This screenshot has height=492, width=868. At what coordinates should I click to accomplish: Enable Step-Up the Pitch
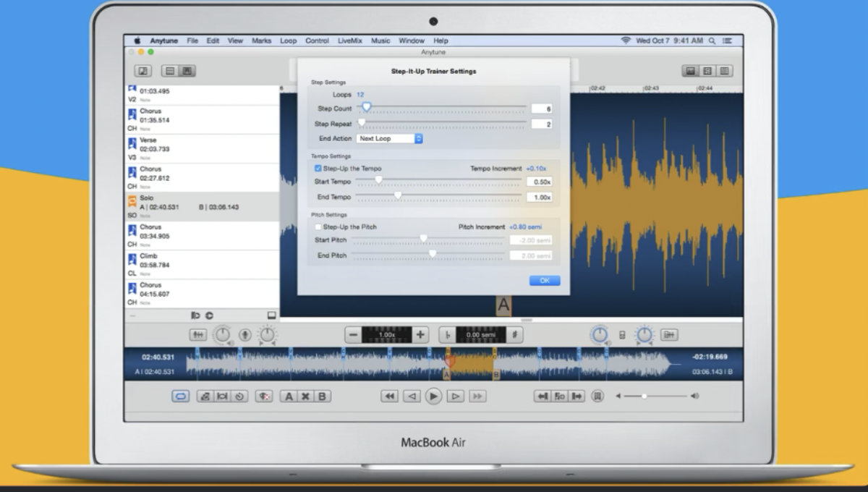tap(318, 226)
